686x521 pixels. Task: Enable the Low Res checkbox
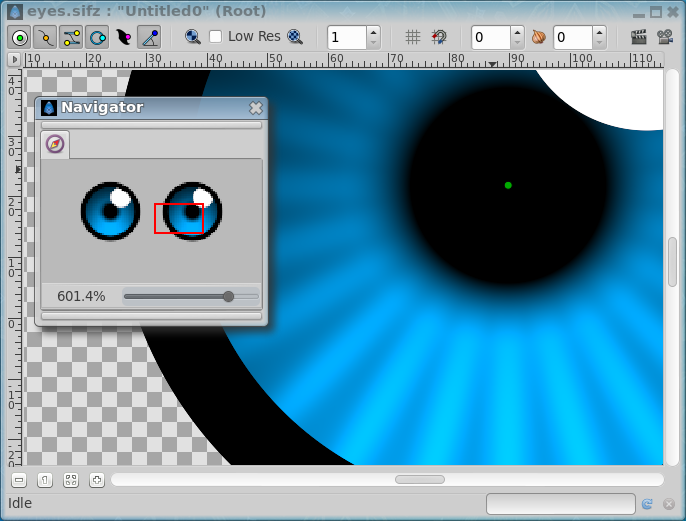pyautogui.click(x=215, y=37)
